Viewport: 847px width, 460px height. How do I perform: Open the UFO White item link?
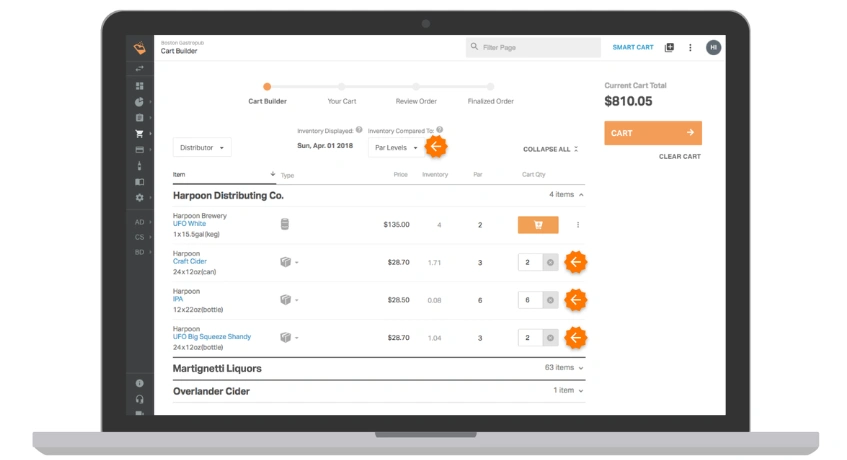tap(189, 224)
